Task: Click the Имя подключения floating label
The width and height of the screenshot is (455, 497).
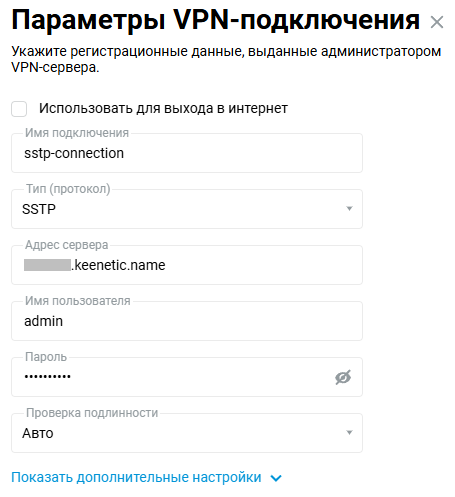Action: click(77, 133)
